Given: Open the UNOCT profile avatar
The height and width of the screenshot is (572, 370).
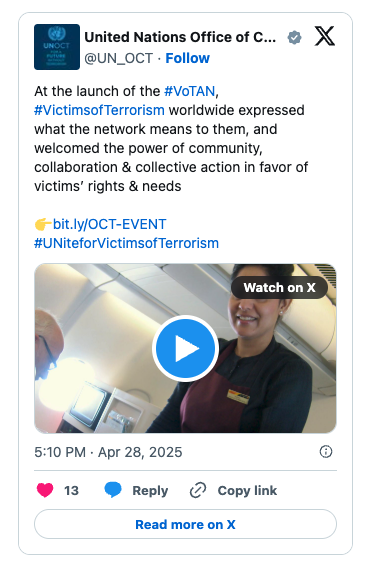Looking at the screenshot, I should click(x=57, y=47).
